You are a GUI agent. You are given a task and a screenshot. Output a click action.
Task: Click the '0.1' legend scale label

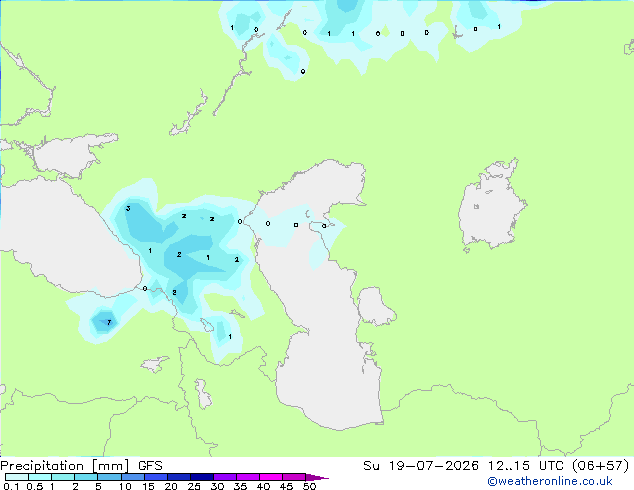tap(11, 486)
